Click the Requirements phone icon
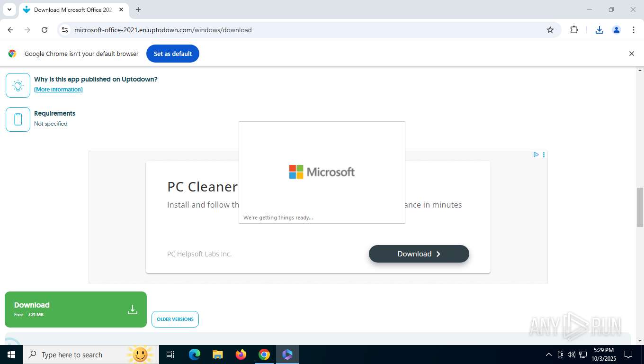Screen dimensions: 644x364 click(x=18, y=119)
